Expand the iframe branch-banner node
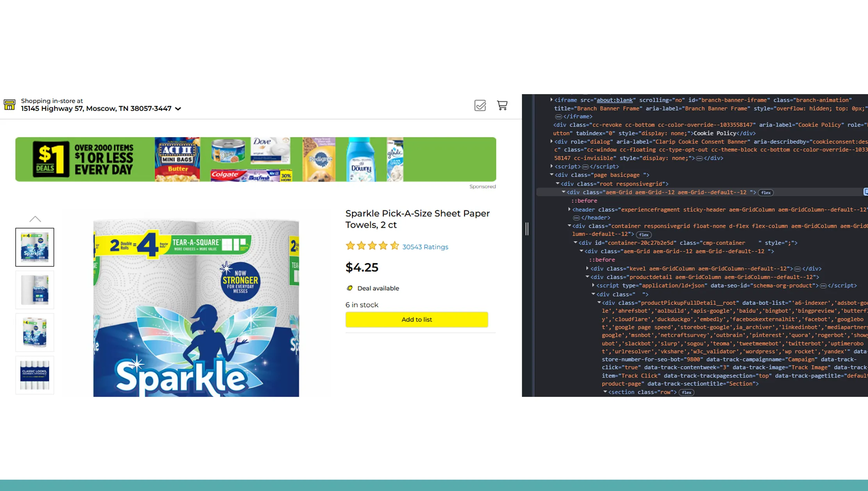Viewport: 868px width, 491px height. 551,100
